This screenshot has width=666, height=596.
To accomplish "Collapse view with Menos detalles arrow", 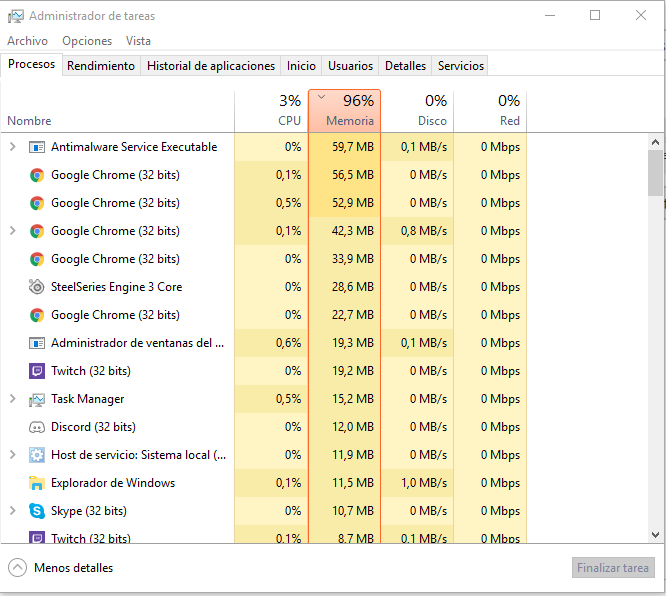I will tap(17, 568).
